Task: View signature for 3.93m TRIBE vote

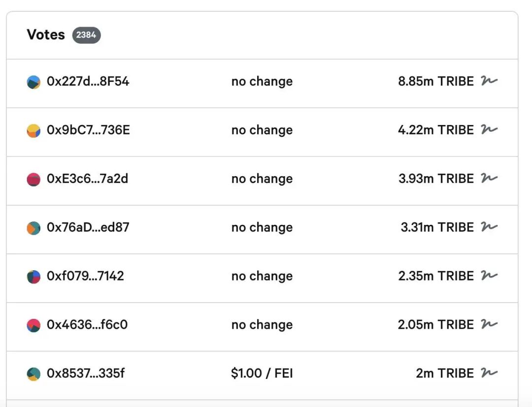Action: click(489, 178)
